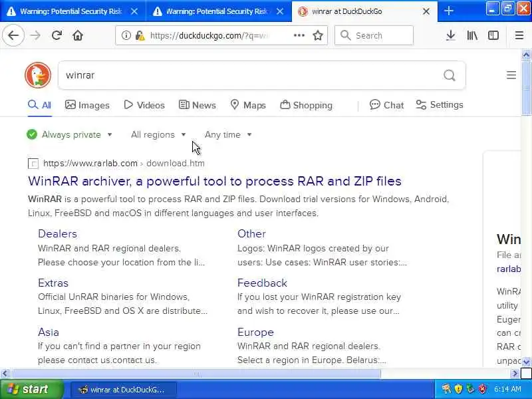Open the Dealers sitelink
The height and width of the screenshot is (399, 532).
[x=57, y=234]
